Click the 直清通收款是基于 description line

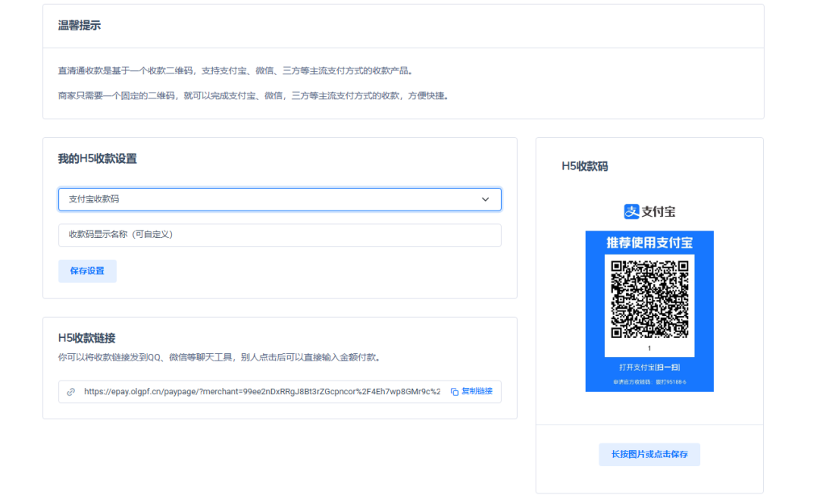237,71
